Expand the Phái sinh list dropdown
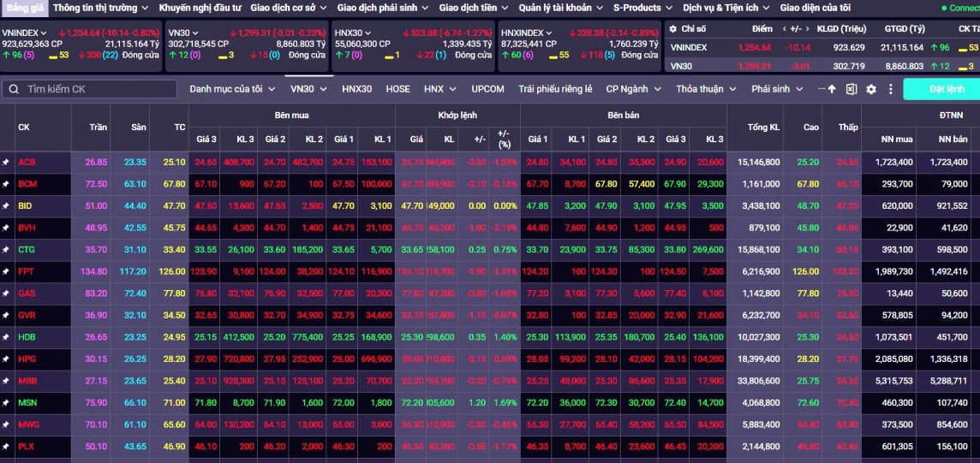Image resolution: width=980 pixels, height=463 pixels. click(776, 89)
